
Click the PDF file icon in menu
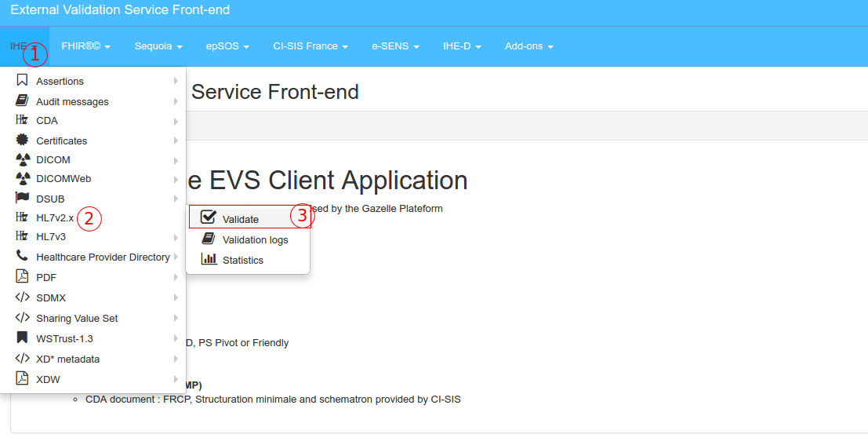tap(22, 277)
